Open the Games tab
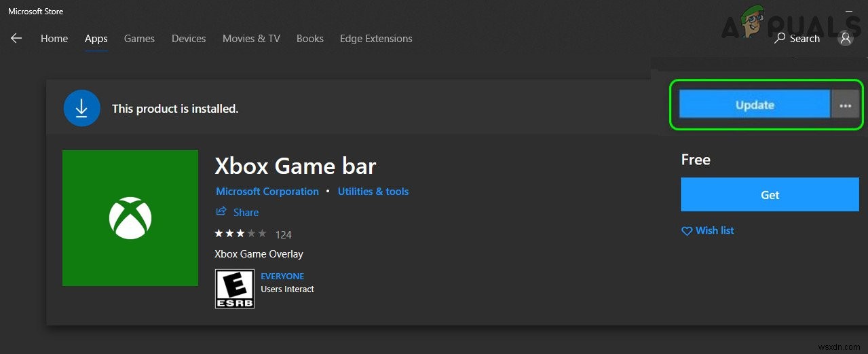This screenshot has width=868, height=354. (139, 39)
